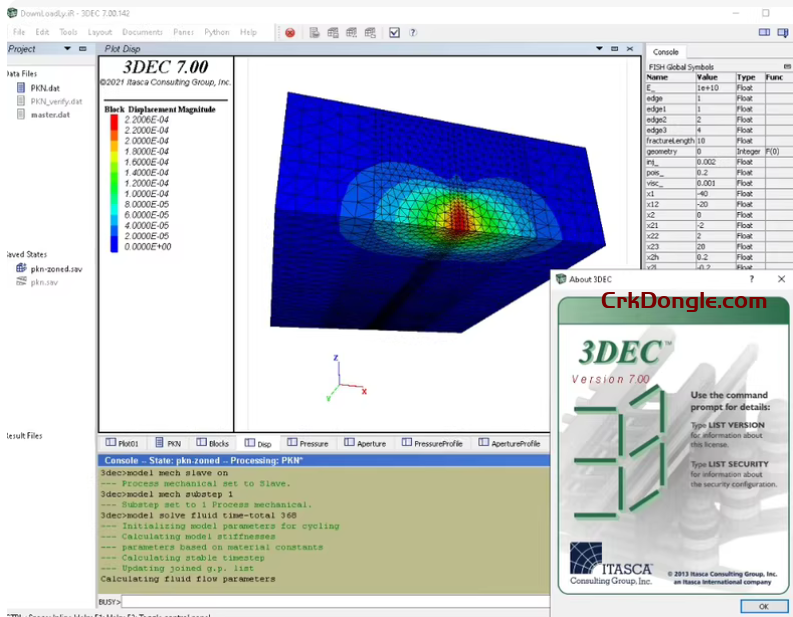The height and width of the screenshot is (617, 793).
Task: Click the red stop button in toolbar
Action: coord(290,32)
